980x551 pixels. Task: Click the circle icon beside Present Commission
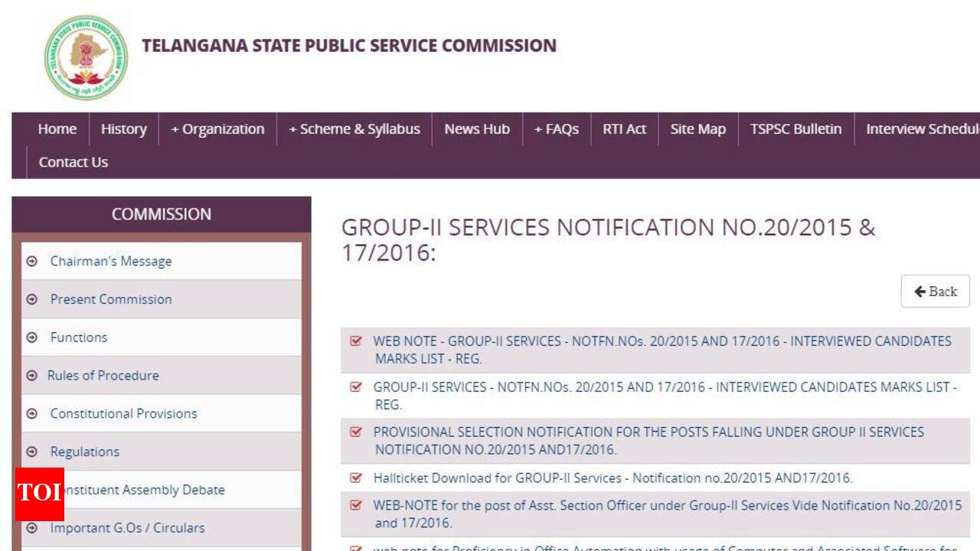point(32,300)
